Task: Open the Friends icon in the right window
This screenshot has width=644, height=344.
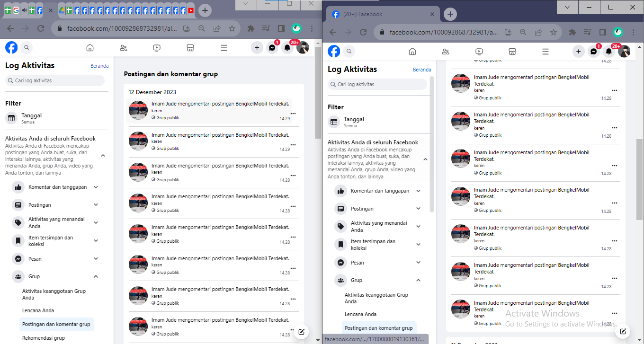Action: 446,52
